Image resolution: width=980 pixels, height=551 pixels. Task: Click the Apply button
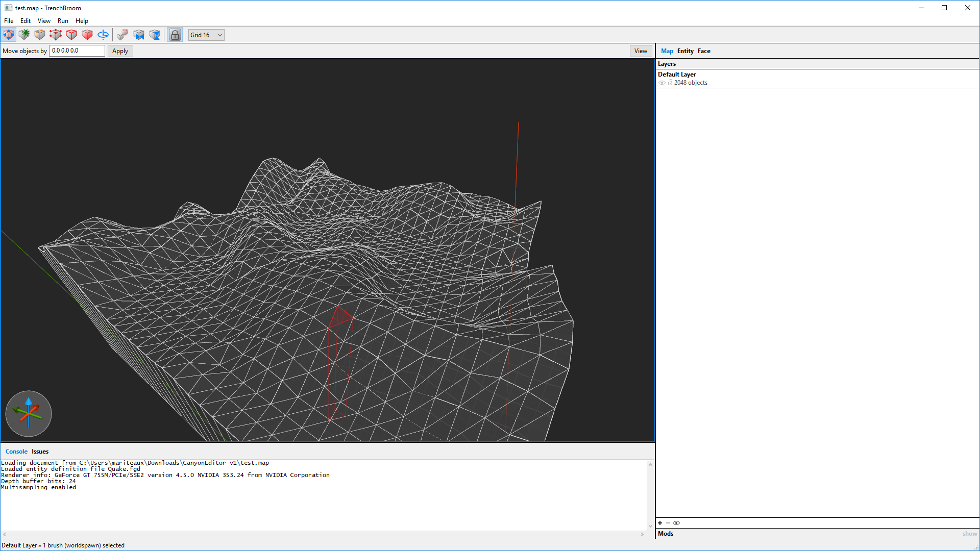[120, 51]
